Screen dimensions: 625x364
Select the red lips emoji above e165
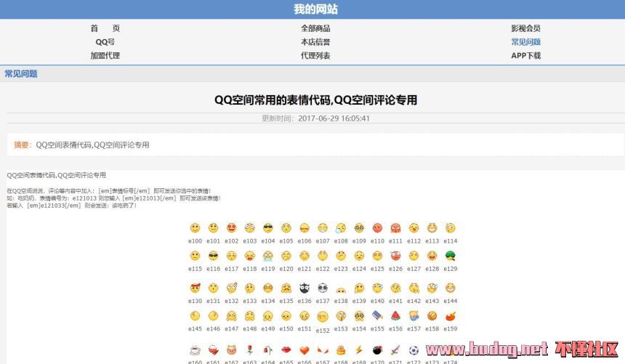click(286, 350)
